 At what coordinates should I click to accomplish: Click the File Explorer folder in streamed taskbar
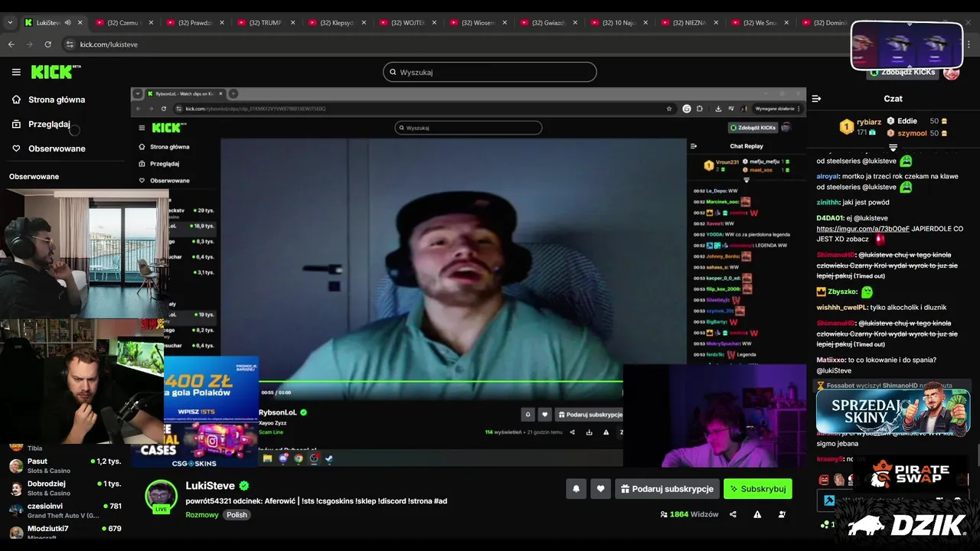pyautogui.click(x=267, y=458)
